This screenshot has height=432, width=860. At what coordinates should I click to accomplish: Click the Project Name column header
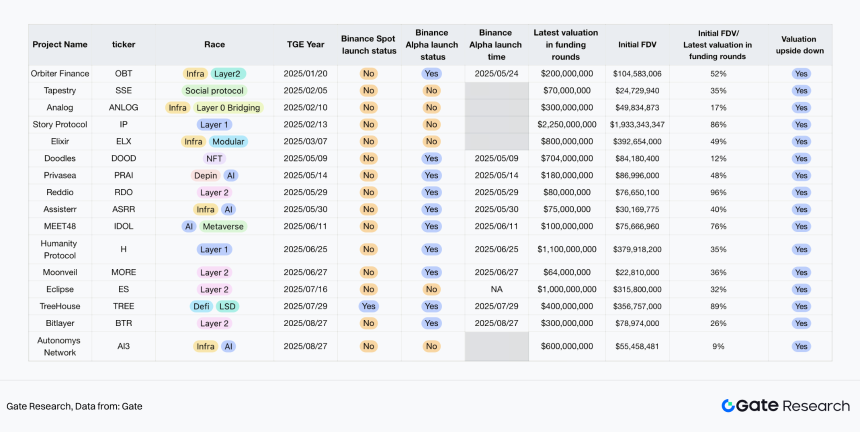(x=60, y=44)
